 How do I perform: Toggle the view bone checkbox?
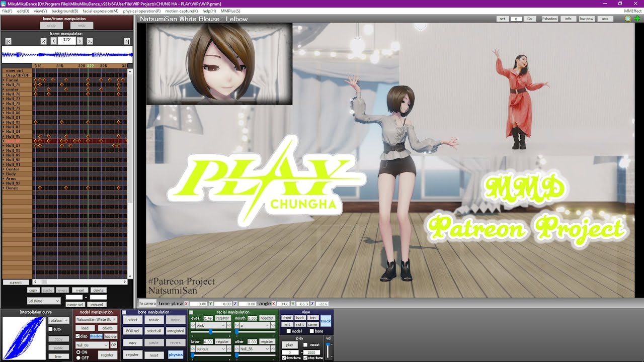tap(311, 331)
